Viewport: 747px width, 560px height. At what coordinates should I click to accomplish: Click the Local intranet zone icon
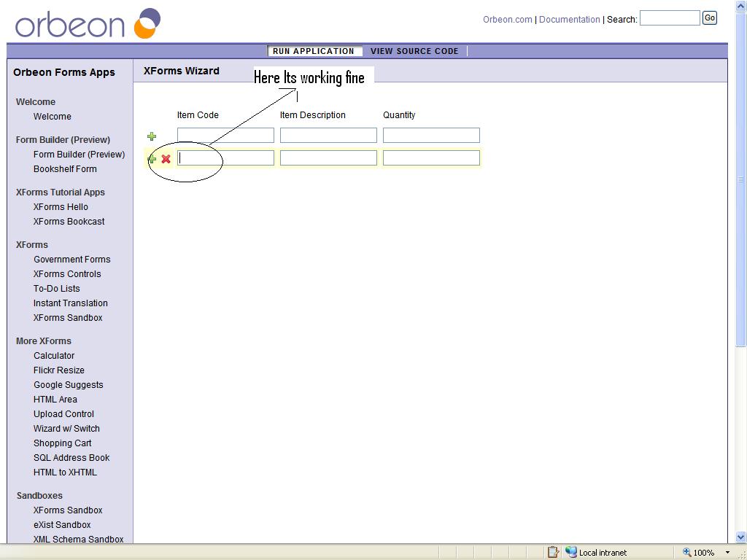tap(571, 553)
